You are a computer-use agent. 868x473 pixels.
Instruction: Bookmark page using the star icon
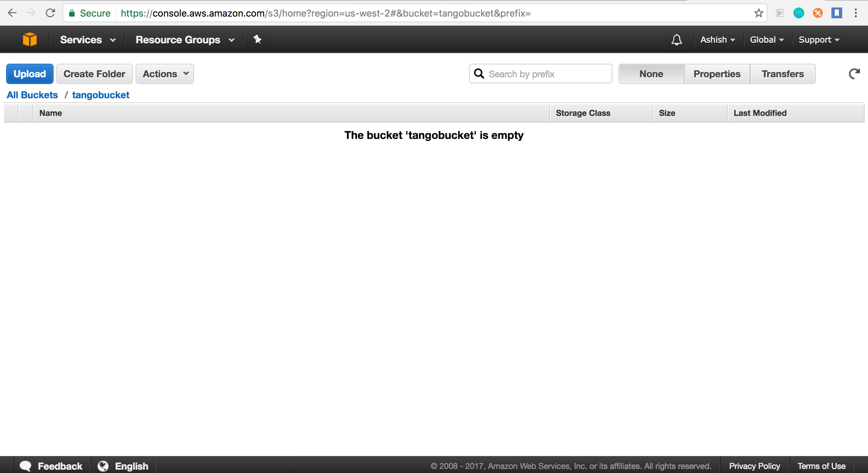point(758,13)
